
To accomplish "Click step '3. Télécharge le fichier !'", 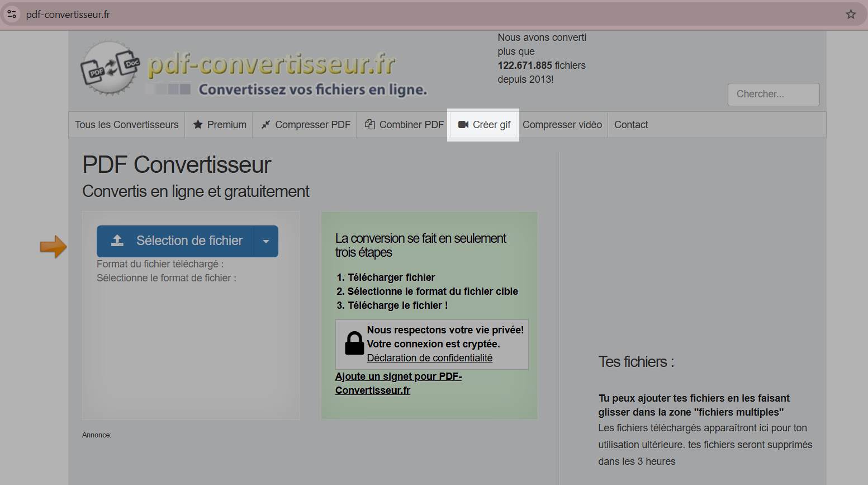I will (x=392, y=305).
